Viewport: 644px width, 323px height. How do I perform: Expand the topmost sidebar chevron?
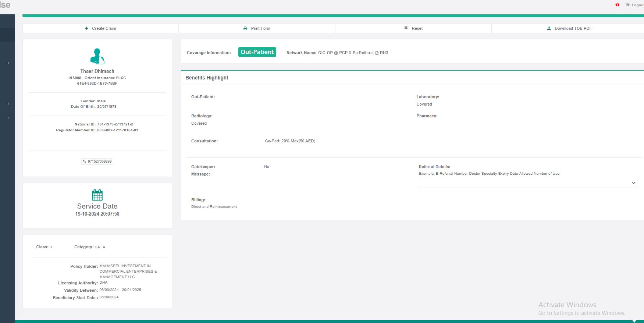(x=8, y=63)
